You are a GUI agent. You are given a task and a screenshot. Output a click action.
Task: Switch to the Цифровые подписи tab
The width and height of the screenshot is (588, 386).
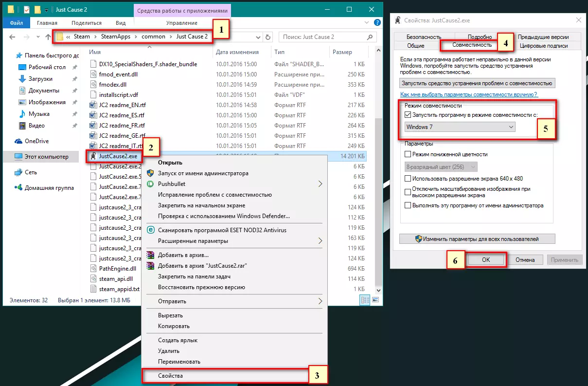click(544, 46)
